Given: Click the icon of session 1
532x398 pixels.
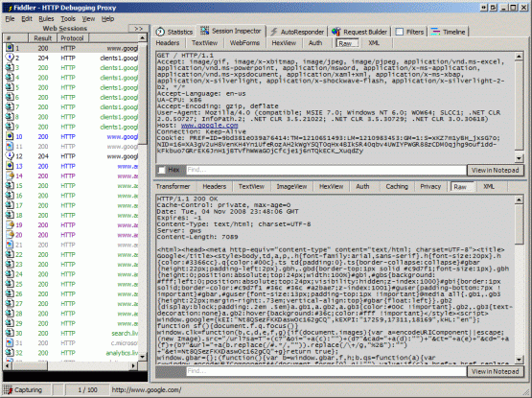Looking at the screenshot, I should pyautogui.click(x=10, y=48).
